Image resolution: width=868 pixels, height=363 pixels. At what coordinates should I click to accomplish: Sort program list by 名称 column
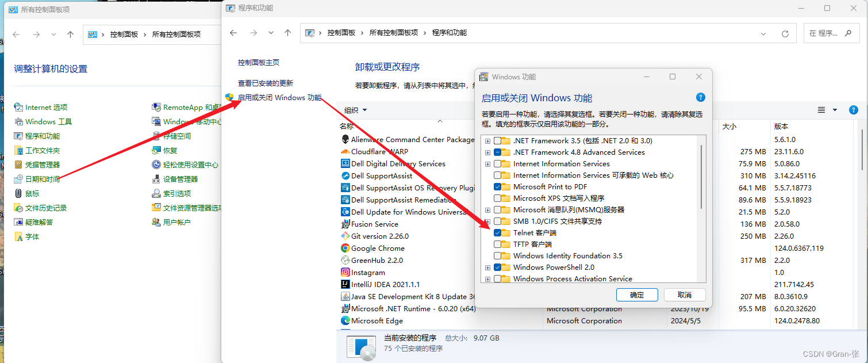tap(347, 126)
